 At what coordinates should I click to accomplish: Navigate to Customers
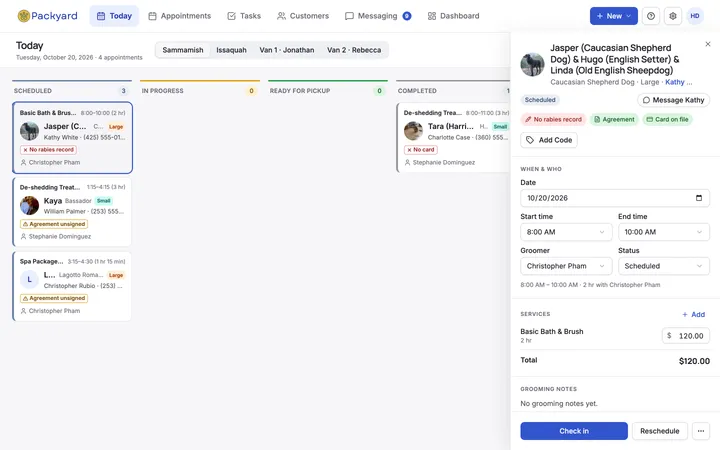303,16
